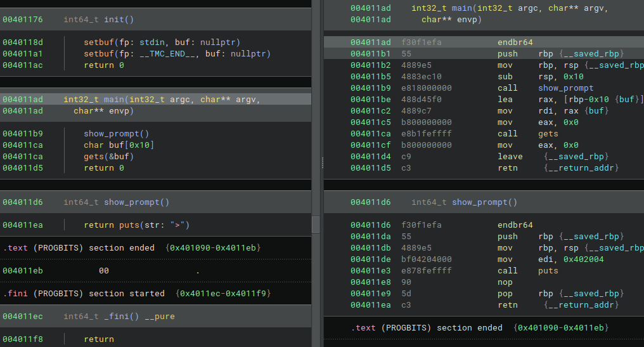Follow the gets call target in disassembly
Image resolution: width=644 pixels, height=347 pixels.
(548, 134)
